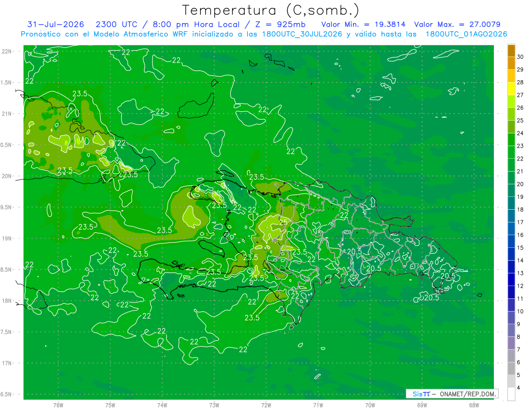Select the forecast date "31-Jul-2026"
This screenshot has width=532, height=411.
point(56,24)
